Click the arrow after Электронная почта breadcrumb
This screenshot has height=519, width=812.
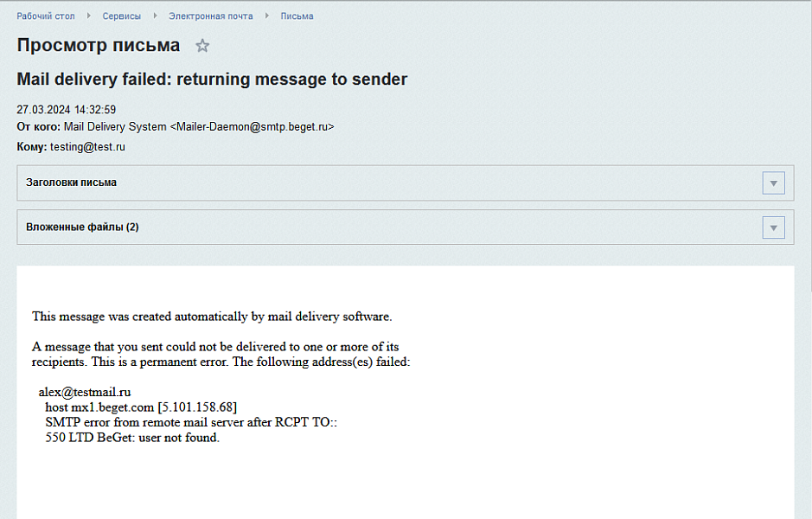267,16
